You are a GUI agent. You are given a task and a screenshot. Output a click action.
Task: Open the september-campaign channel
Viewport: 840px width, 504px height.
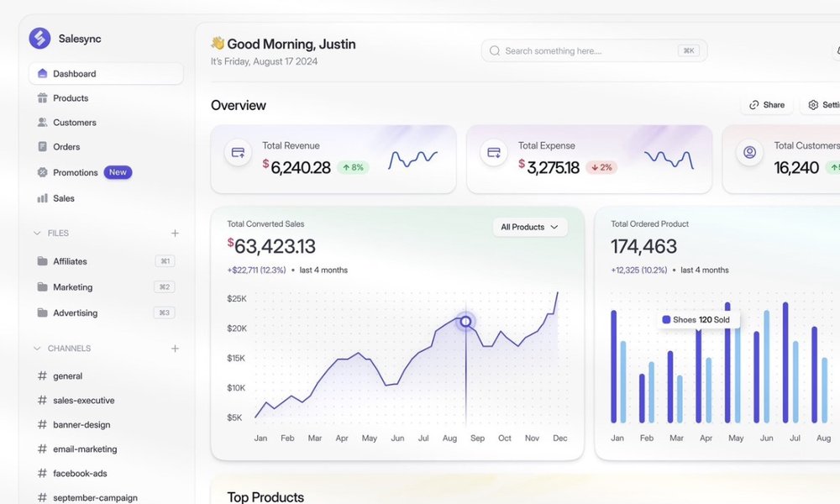[x=95, y=497]
